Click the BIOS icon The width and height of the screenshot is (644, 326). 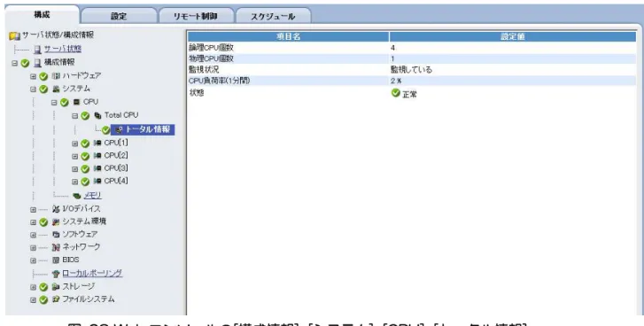coord(56,260)
